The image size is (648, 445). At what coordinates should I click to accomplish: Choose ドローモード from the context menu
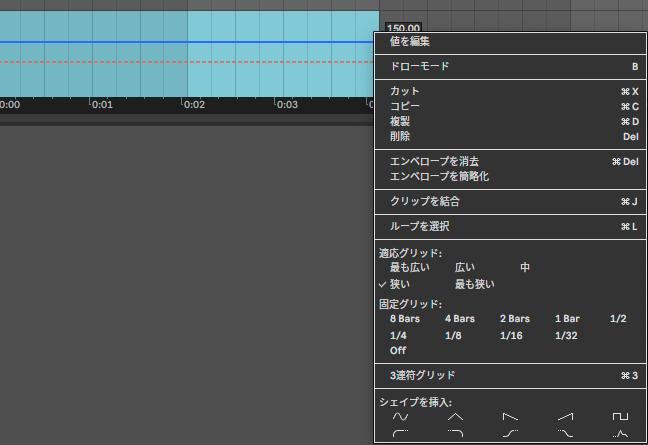[x=420, y=67]
